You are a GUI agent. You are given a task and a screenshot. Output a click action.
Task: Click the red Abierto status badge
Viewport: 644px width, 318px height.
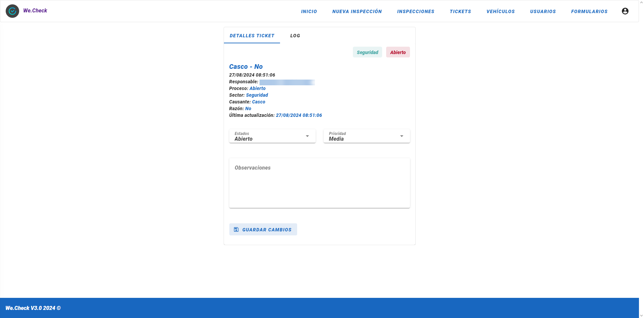pyautogui.click(x=398, y=52)
